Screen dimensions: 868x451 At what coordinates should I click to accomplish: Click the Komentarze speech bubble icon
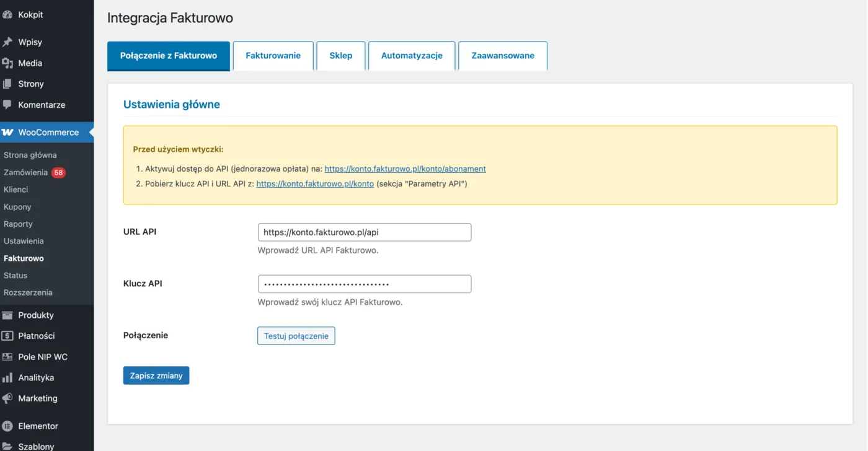point(7,105)
